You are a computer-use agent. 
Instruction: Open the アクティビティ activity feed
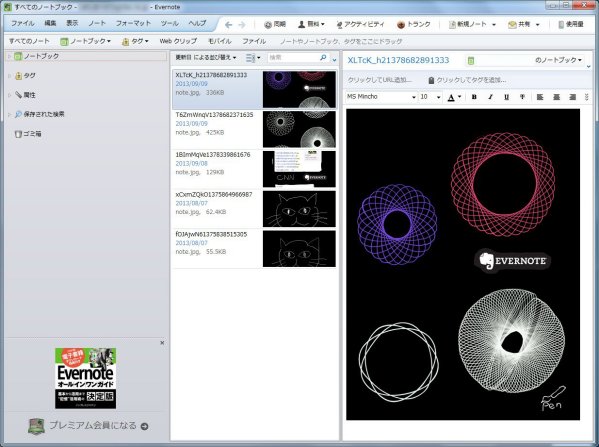point(360,24)
